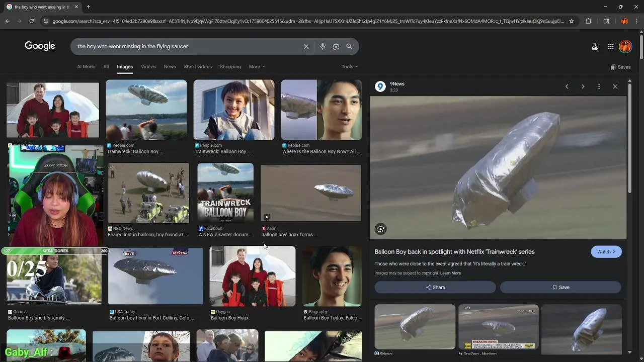Close the current browser tab
This screenshot has width=644, height=362.
point(76,7)
